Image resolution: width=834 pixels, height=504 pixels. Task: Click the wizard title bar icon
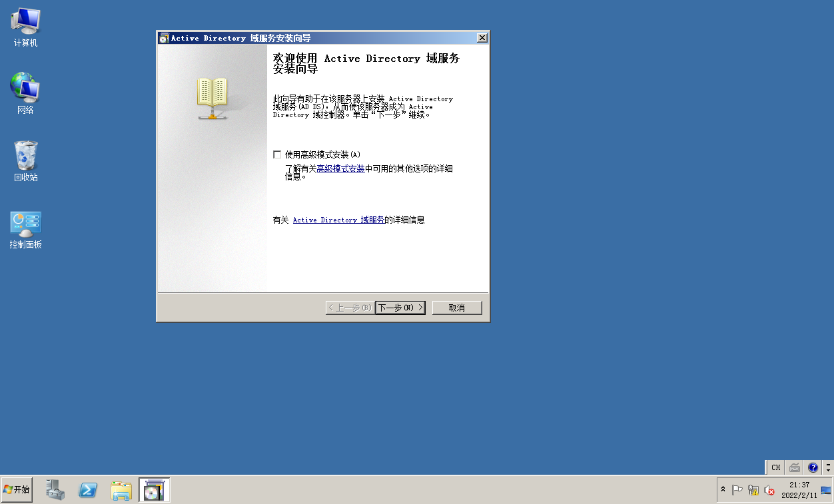click(x=164, y=38)
